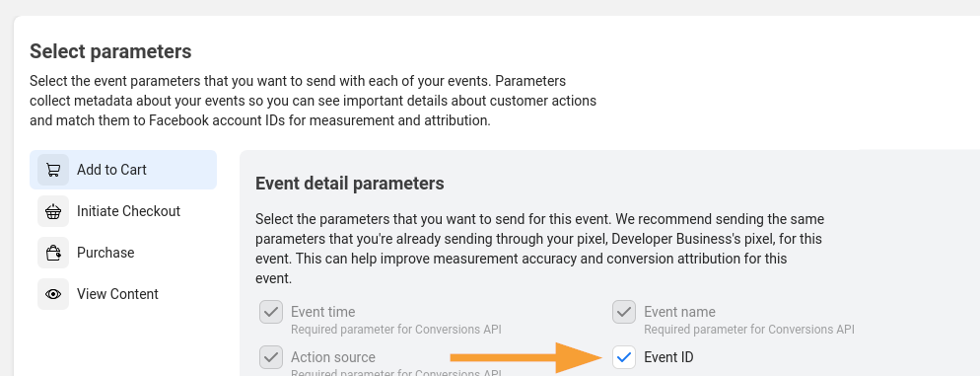Click the Select parameters heading
This screenshot has width=980, height=376.
(110, 51)
